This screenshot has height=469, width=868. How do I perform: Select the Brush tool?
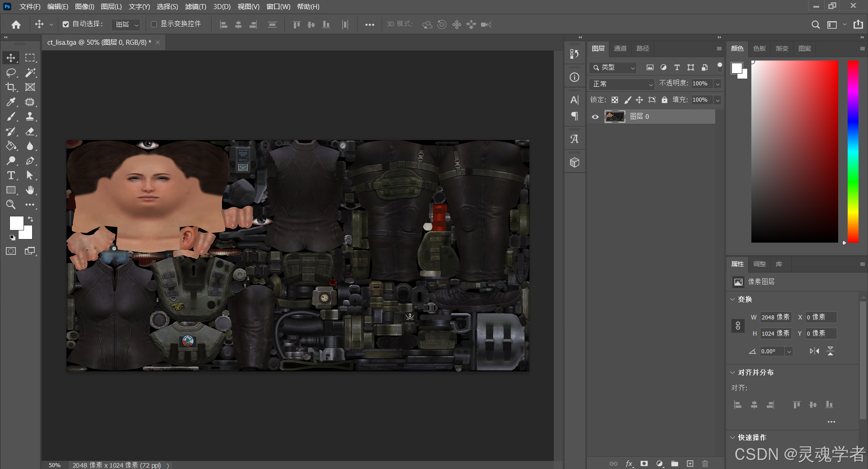pyautogui.click(x=11, y=117)
